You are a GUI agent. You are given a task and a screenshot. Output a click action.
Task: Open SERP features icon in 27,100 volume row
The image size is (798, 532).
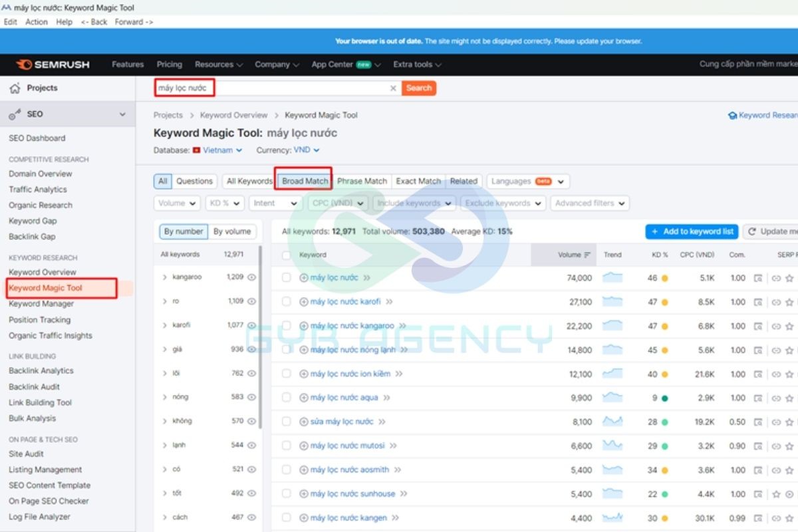pyautogui.click(x=758, y=302)
